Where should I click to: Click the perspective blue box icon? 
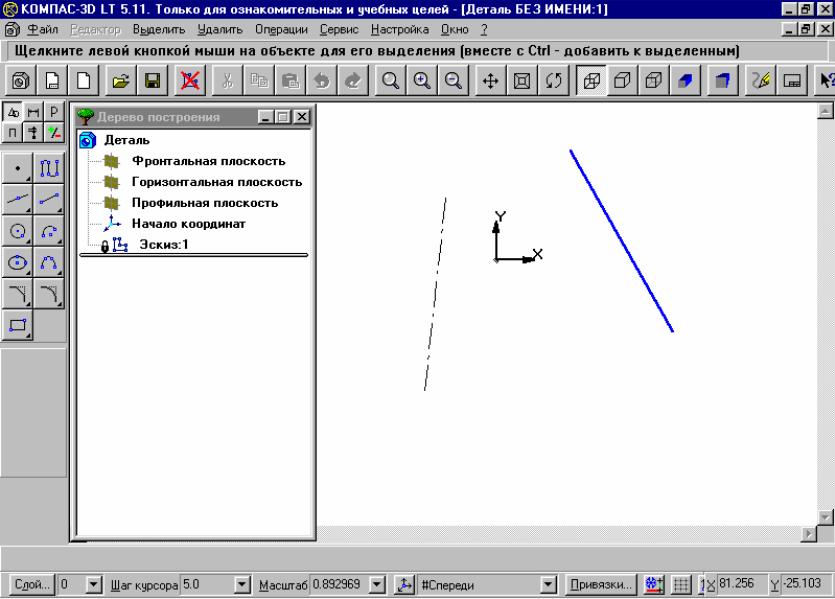pyautogui.click(x=723, y=81)
